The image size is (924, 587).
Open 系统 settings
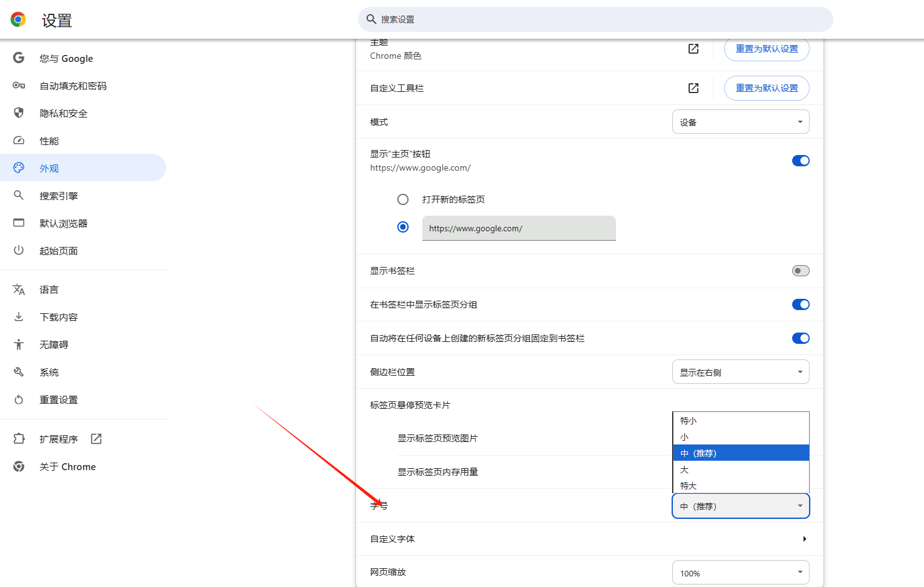pos(83,372)
